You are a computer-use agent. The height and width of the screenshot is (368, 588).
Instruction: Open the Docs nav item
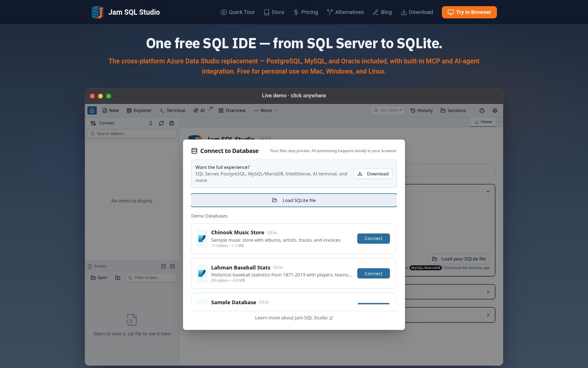pyautogui.click(x=274, y=12)
